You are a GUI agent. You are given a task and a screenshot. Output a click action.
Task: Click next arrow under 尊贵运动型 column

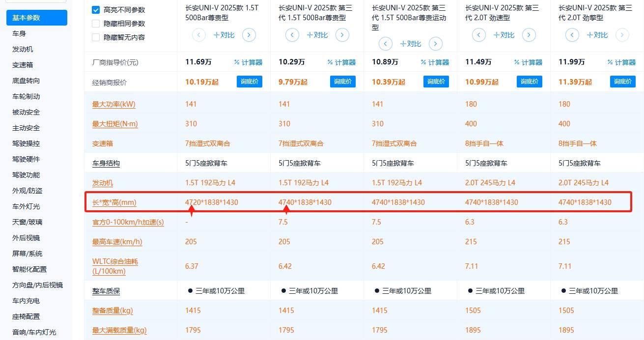pos(436,44)
